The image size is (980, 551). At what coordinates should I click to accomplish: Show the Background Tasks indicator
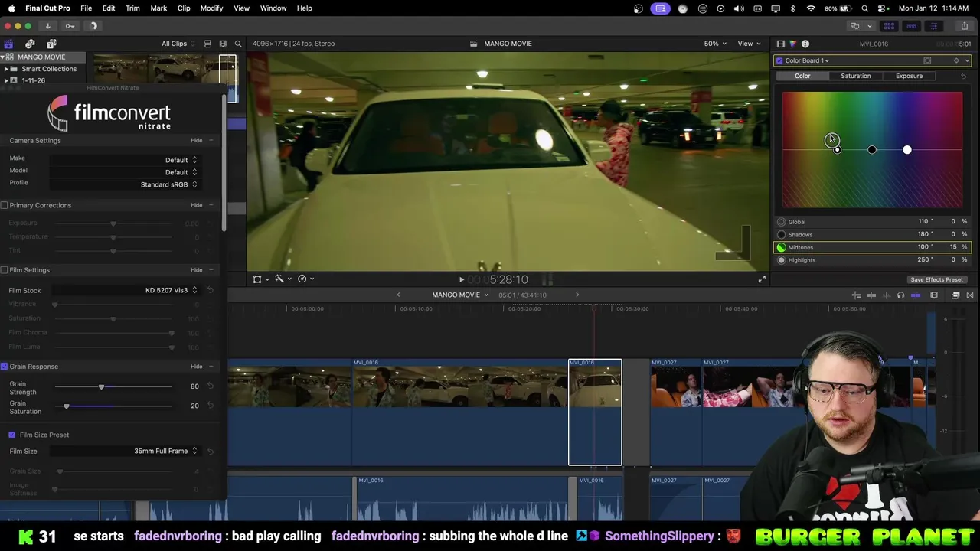point(93,26)
